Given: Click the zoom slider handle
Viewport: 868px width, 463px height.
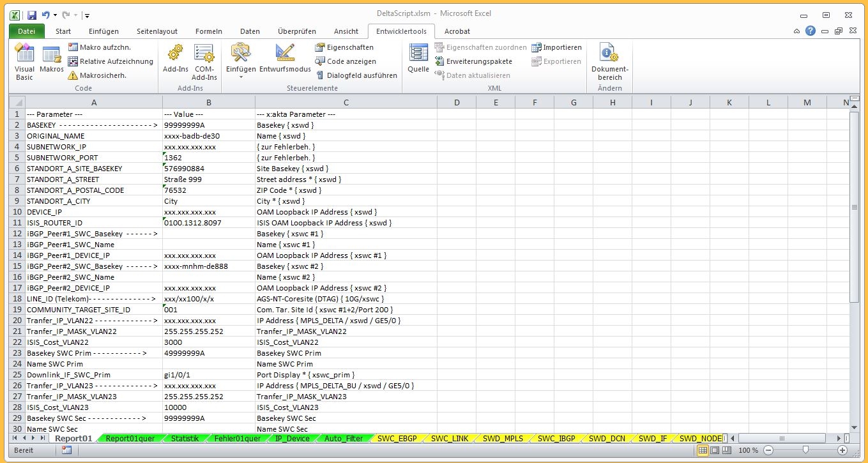Looking at the screenshot, I should pos(805,450).
